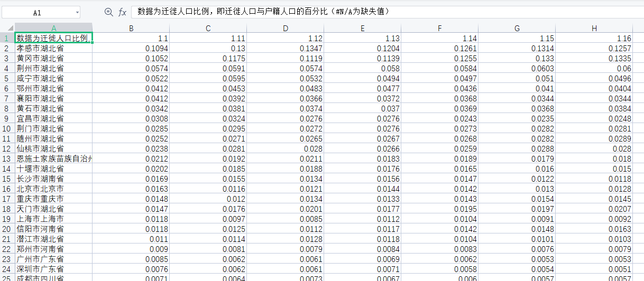Click header cell G1 value 1.15
The image size is (644, 281).
pos(517,38)
